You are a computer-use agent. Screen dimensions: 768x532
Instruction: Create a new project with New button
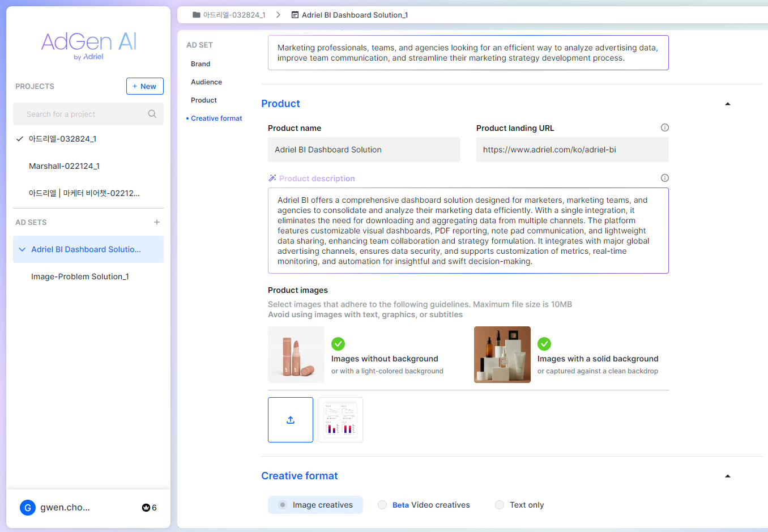tap(145, 86)
